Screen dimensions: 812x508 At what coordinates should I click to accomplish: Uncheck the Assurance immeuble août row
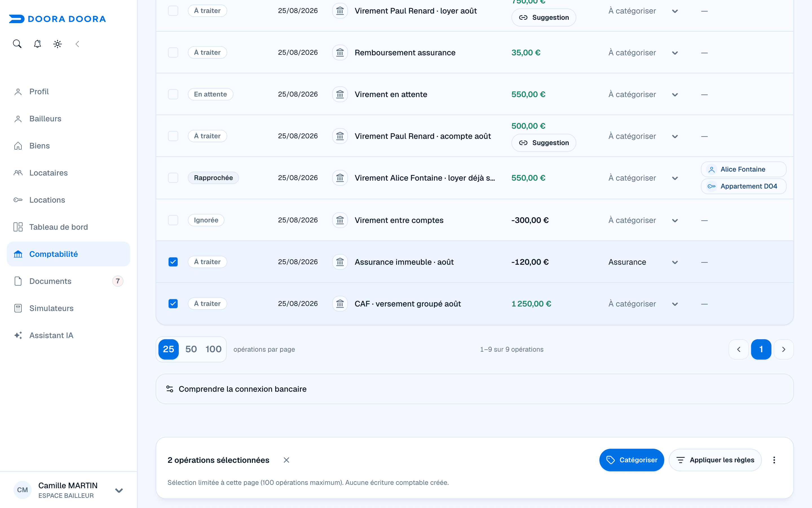(x=173, y=262)
